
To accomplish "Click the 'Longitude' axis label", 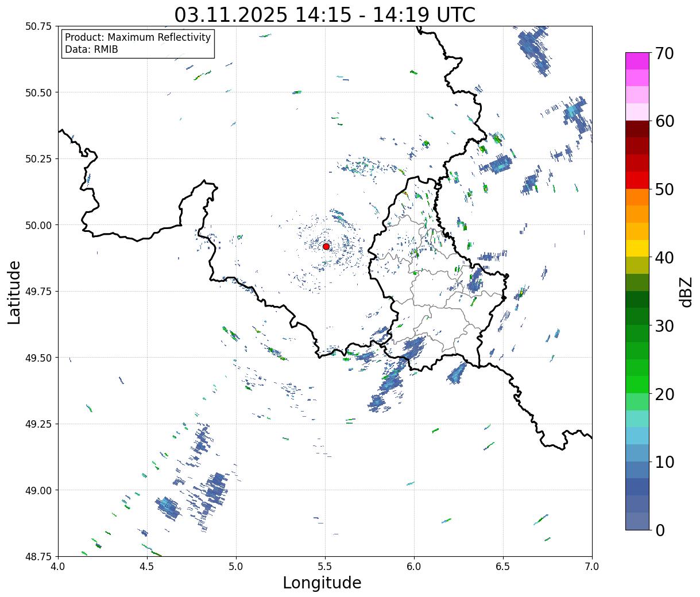I will (x=322, y=583).
